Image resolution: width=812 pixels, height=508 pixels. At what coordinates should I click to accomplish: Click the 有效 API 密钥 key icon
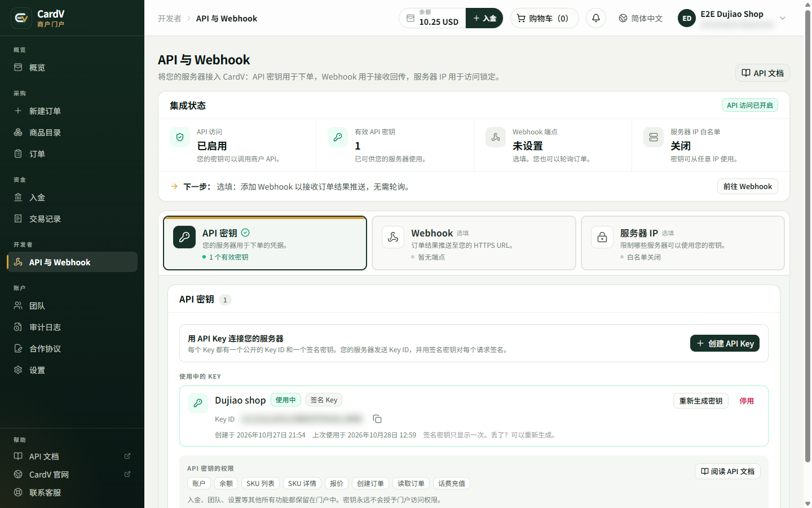[x=338, y=137]
